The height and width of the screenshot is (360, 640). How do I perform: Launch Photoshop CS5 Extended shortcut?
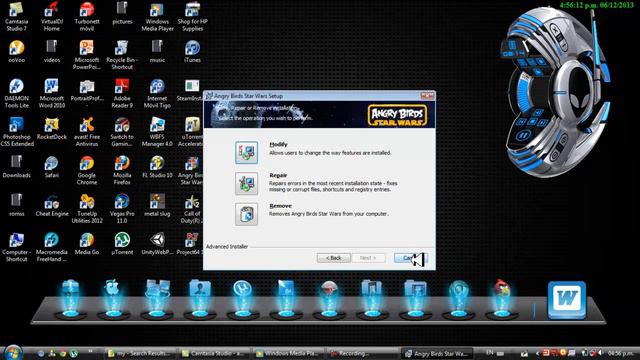click(16, 131)
